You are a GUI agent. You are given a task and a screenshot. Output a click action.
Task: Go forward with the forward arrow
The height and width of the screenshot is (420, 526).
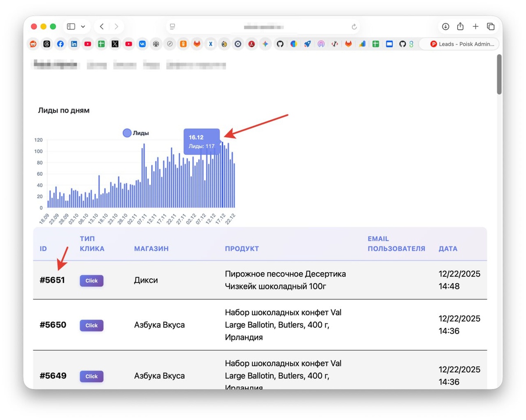point(116,26)
